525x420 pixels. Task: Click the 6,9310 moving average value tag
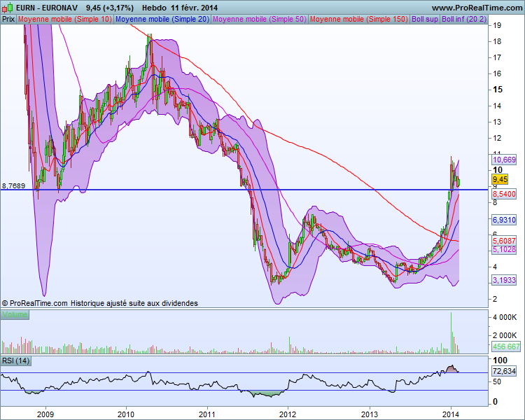coord(504,220)
